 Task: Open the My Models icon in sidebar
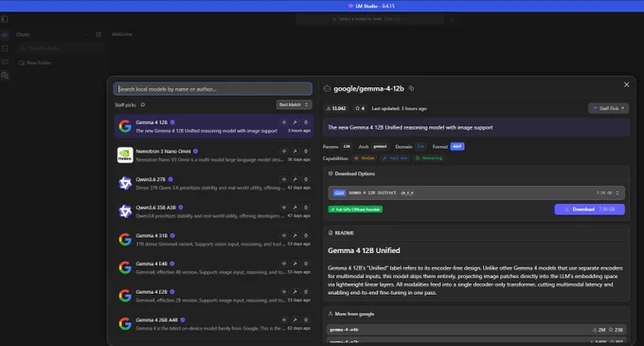click(x=5, y=62)
